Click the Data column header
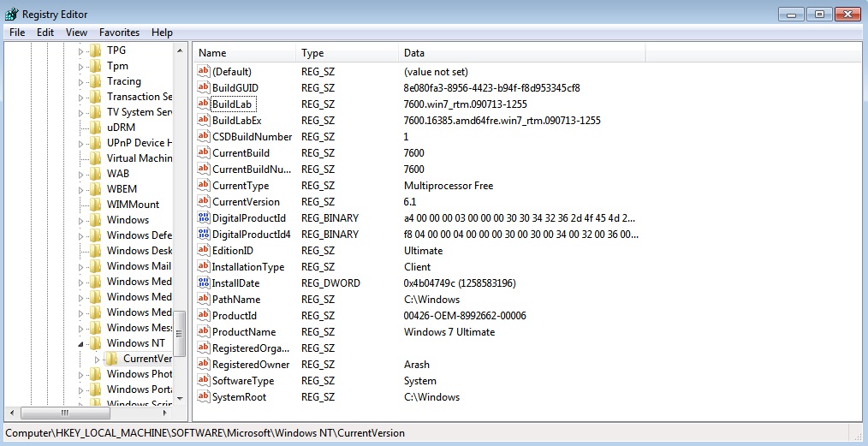868x446 pixels. (521, 53)
